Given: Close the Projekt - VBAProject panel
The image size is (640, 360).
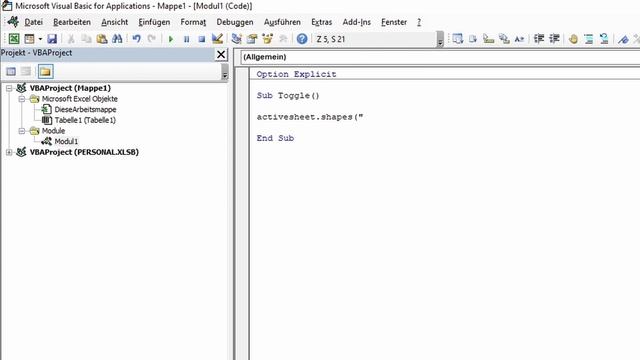Looking at the screenshot, I should (221, 54).
